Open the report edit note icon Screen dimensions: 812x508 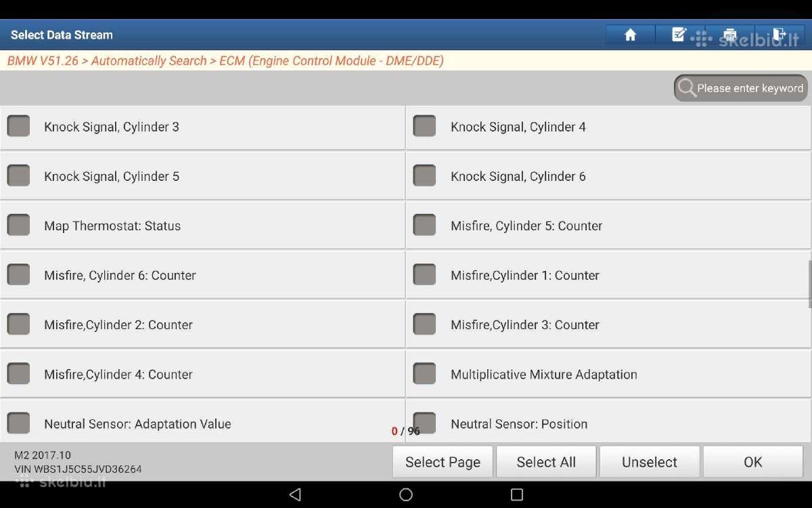click(679, 35)
